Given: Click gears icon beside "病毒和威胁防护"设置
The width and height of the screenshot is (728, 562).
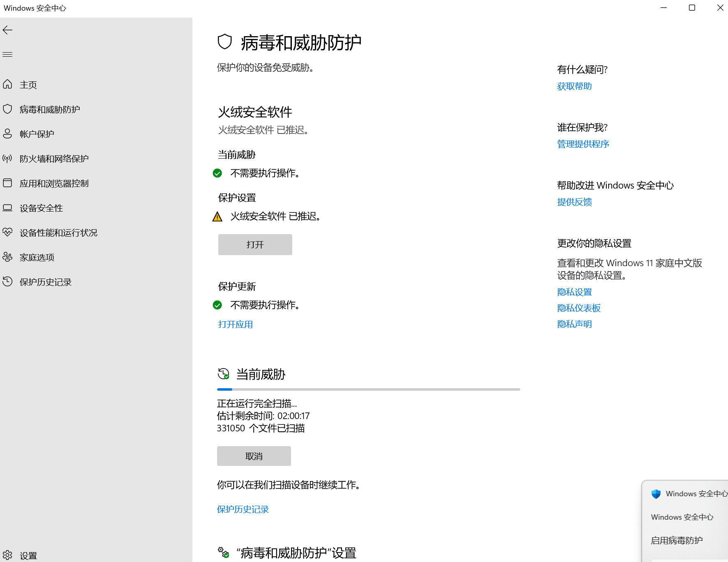Looking at the screenshot, I should pyautogui.click(x=223, y=552).
